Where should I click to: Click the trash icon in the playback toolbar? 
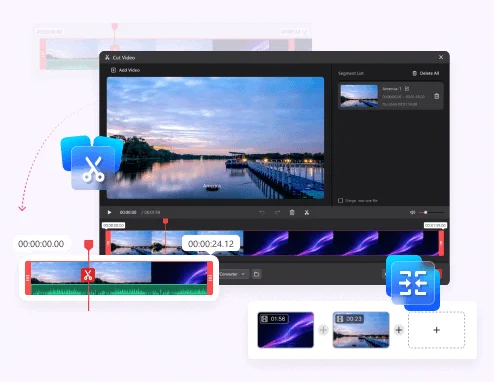coord(292,212)
